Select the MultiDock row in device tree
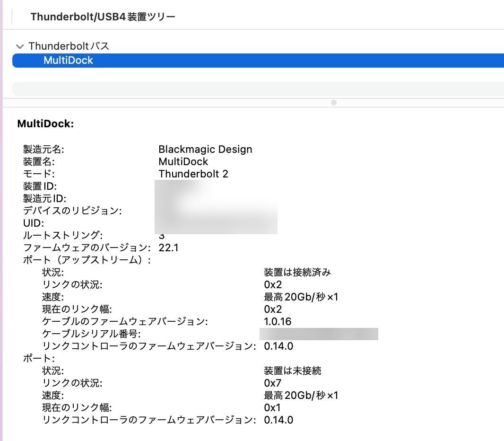This screenshot has width=504, height=441. 258,61
